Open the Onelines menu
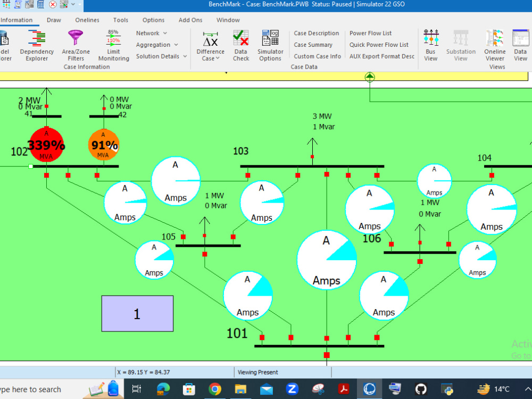Image resolution: width=532 pixels, height=399 pixels. click(x=87, y=20)
